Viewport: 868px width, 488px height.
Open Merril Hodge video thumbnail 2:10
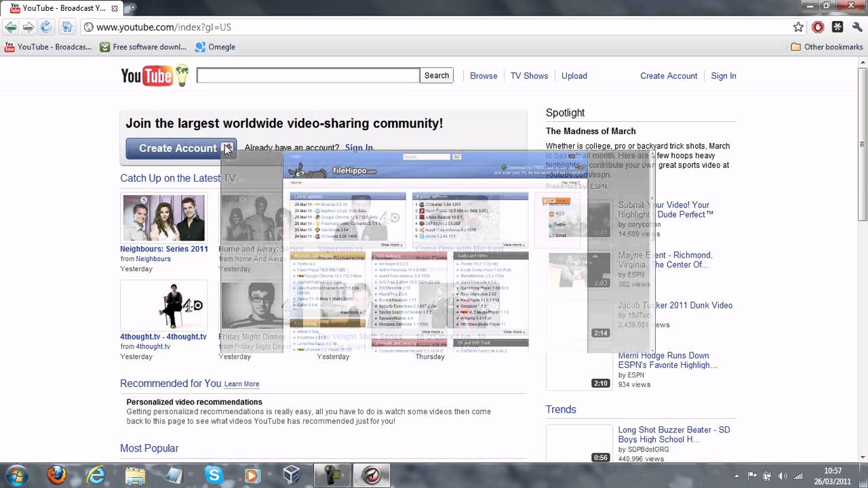[579, 371]
